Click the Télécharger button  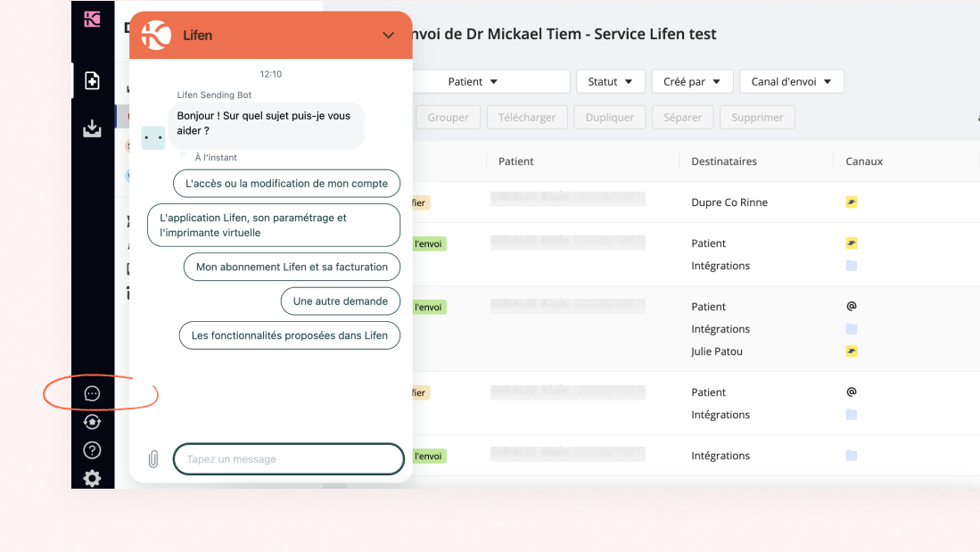[x=527, y=118]
